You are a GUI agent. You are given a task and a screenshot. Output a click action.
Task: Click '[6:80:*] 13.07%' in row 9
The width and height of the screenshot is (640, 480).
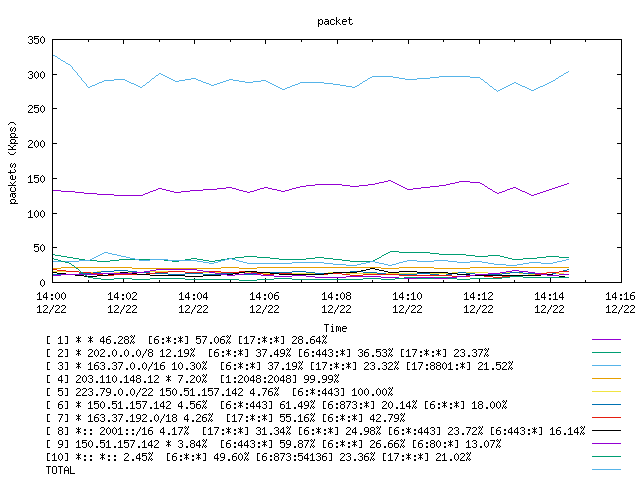(x=456, y=444)
